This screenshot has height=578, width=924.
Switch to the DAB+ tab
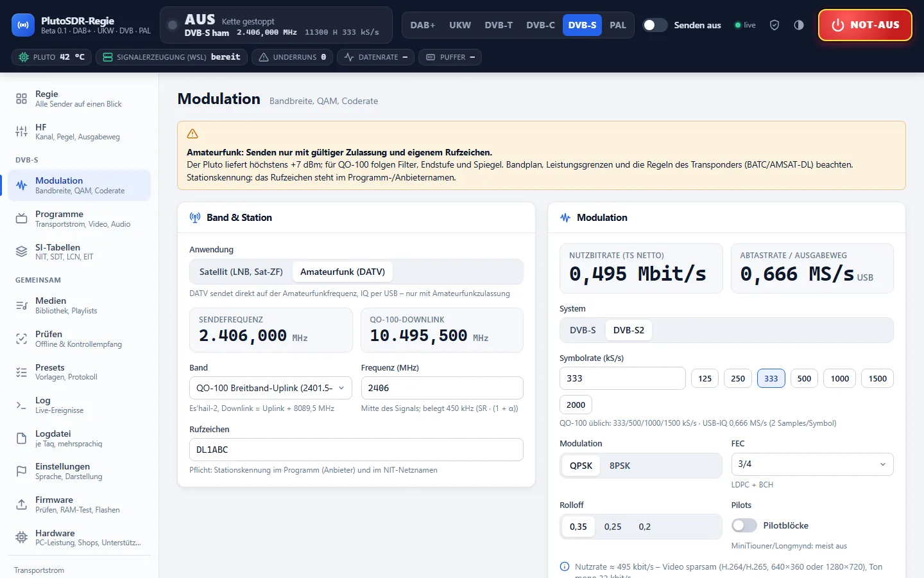[x=423, y=25]
